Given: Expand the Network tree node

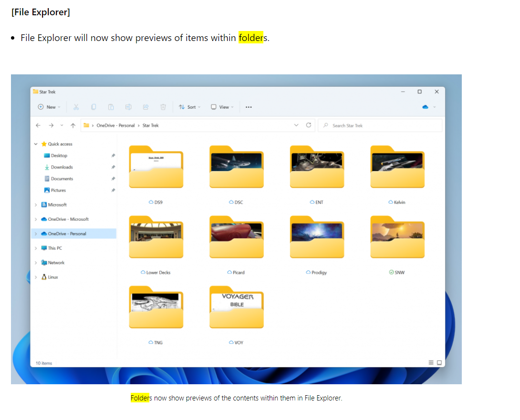Looking at the screenshot, I should click(36, 263).
